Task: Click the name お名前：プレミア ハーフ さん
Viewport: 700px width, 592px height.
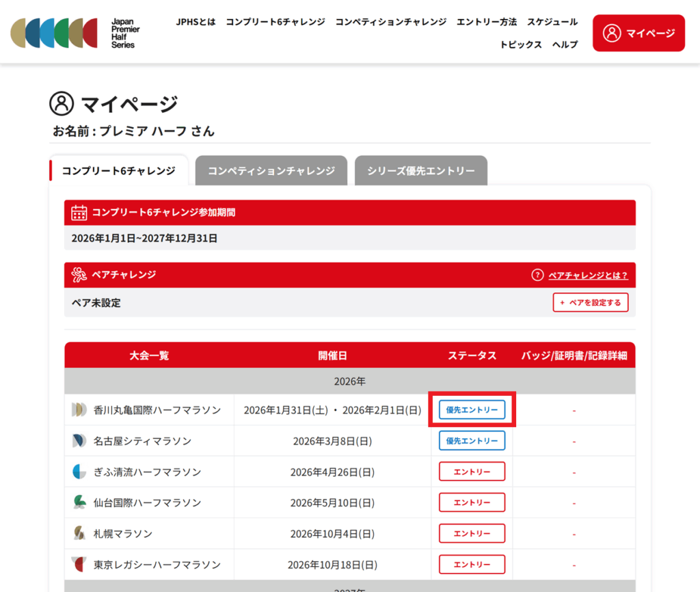Action: 134,131
